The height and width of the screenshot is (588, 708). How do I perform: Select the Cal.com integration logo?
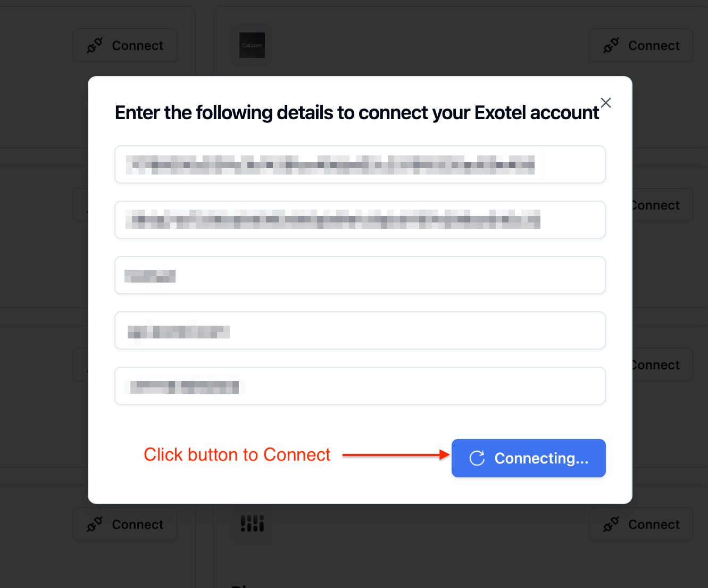pos(252,45)
